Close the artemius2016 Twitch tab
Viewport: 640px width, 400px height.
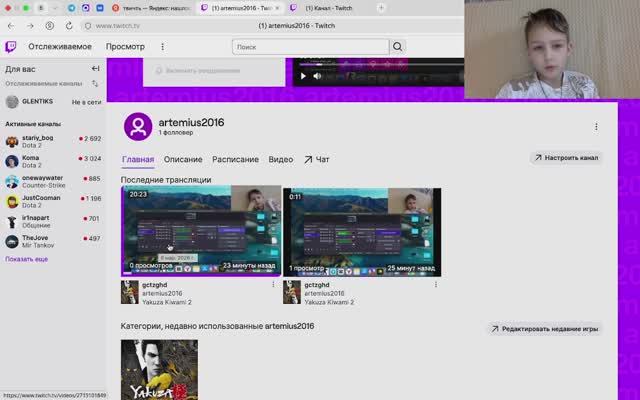click(x=278, y=8)
